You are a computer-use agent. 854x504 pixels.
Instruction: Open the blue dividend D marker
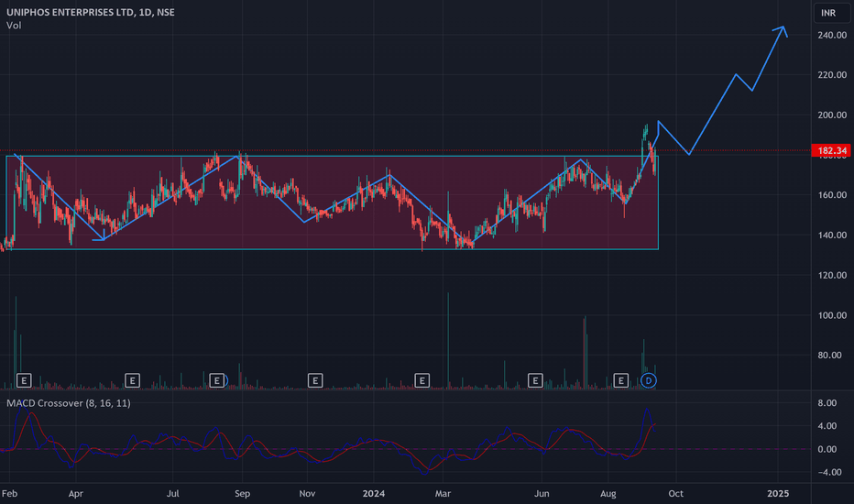pyautogui.click(x=648, y=380)
